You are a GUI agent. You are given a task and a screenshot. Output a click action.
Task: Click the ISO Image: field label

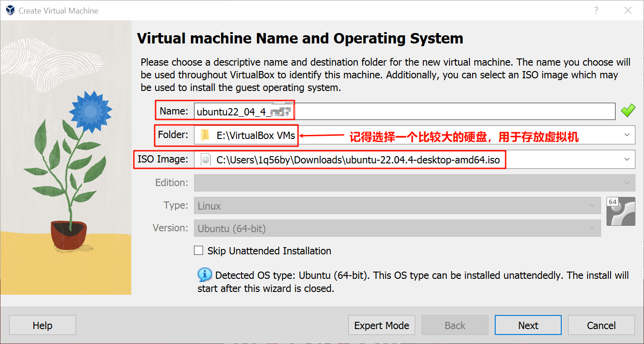pos(163,159)
